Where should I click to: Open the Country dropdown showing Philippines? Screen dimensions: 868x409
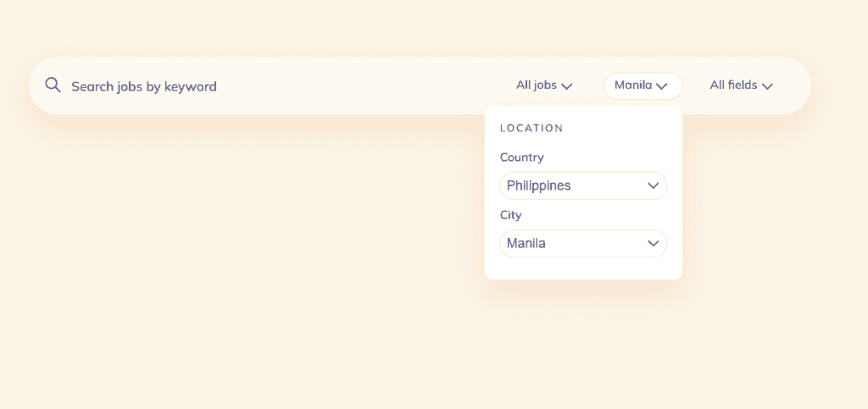[583, 185]
